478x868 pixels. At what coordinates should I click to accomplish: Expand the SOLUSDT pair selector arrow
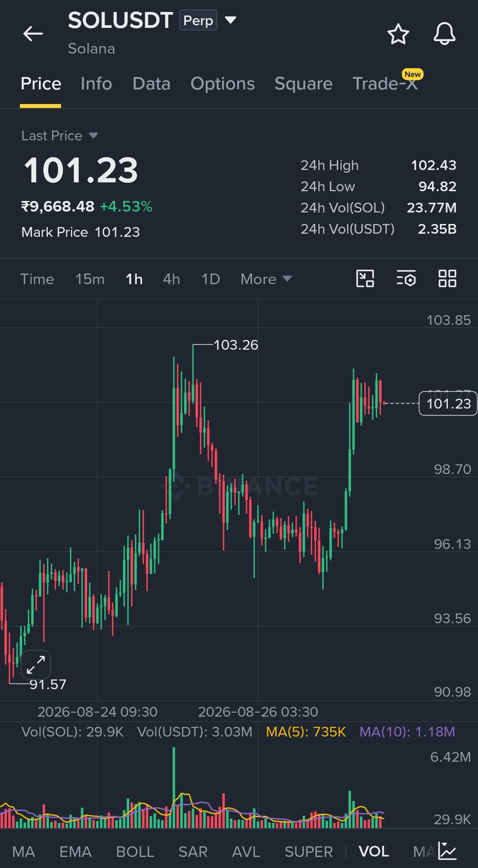(x=231, y=20)
